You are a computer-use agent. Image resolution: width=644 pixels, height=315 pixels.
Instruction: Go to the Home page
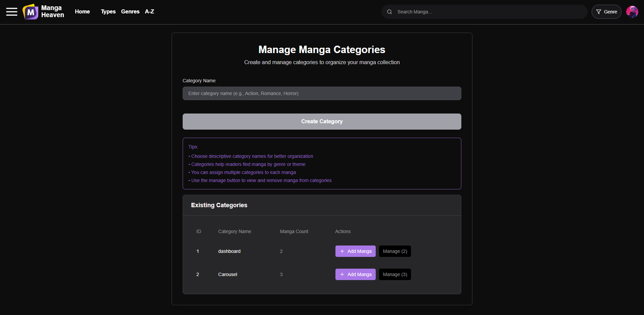click(82, 11)
